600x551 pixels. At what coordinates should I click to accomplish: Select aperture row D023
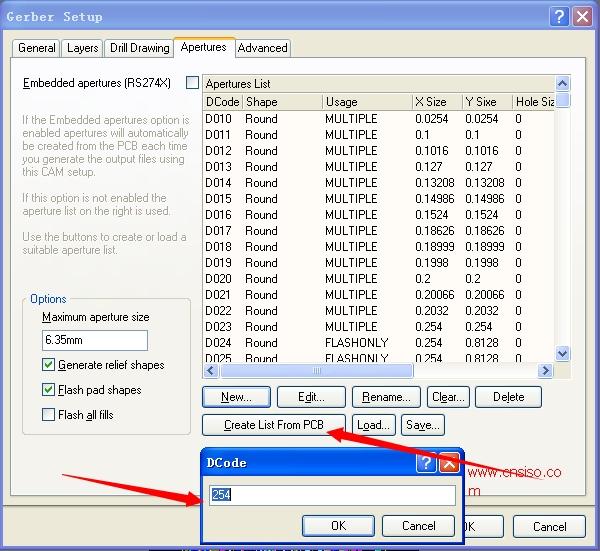click(378, 327)
